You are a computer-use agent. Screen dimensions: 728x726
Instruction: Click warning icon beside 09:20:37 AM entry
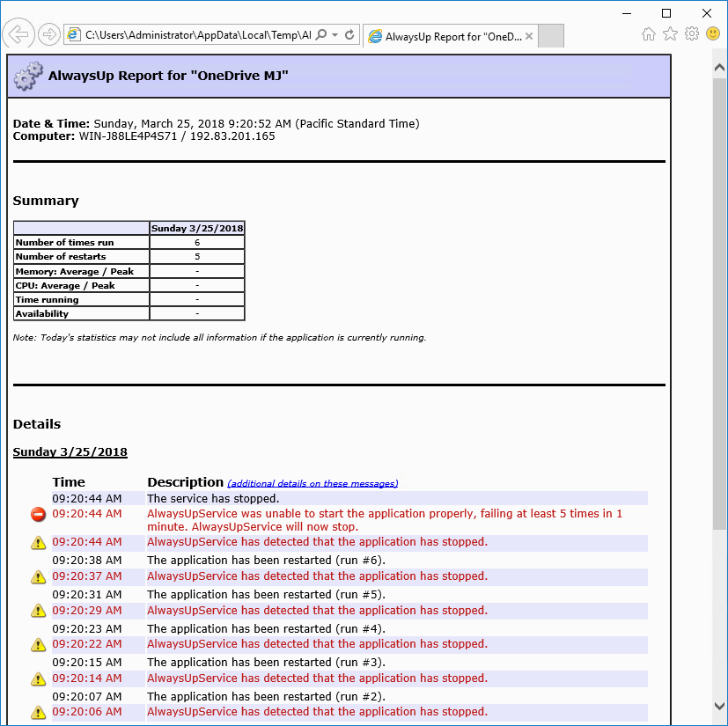click(38, 576)
